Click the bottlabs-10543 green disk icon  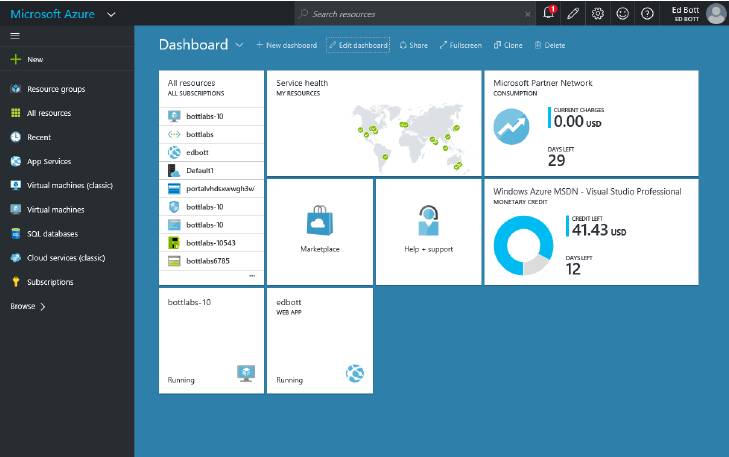click(173, 243)
